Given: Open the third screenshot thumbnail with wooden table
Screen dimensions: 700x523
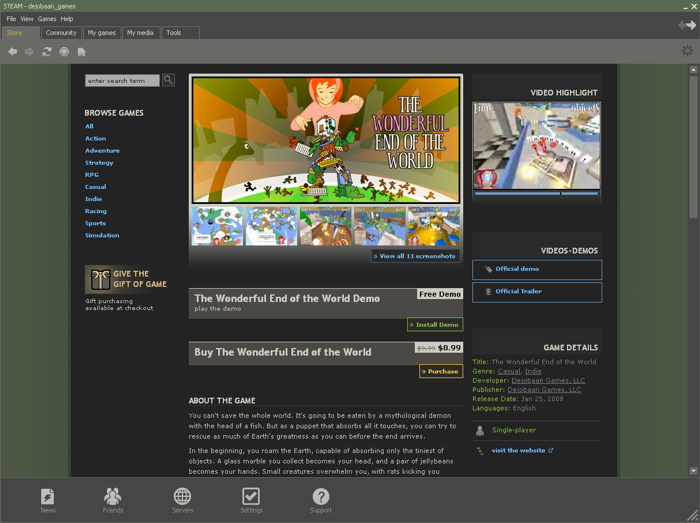Looking at the screenshot, I should coord(325,226).
